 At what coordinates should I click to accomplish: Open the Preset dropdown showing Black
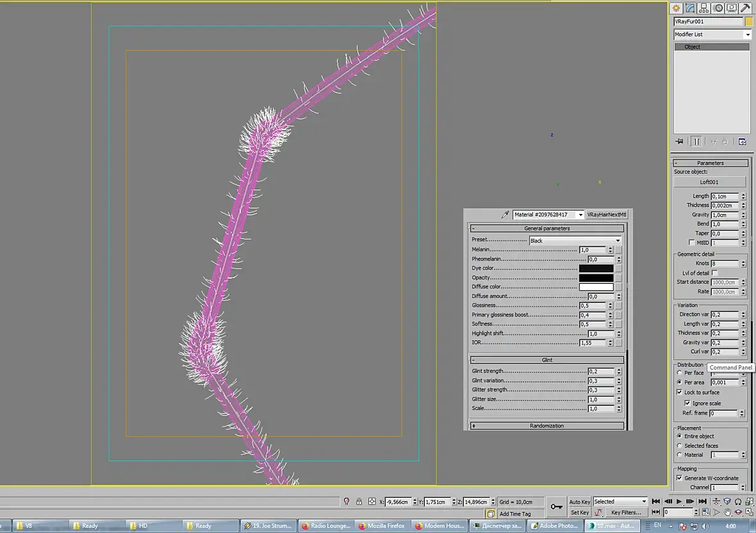point(575,240)
